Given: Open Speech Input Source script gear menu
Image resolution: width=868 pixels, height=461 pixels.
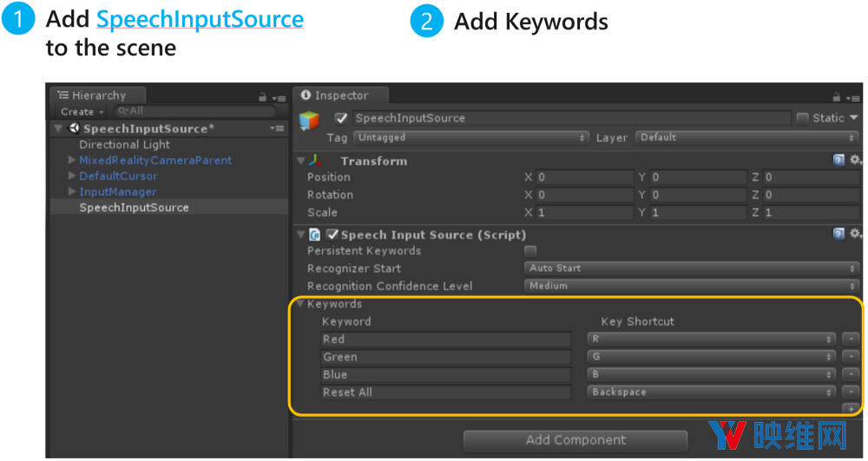Looking at the screenshot, I should pyautogui.click(x=855, y=234).
